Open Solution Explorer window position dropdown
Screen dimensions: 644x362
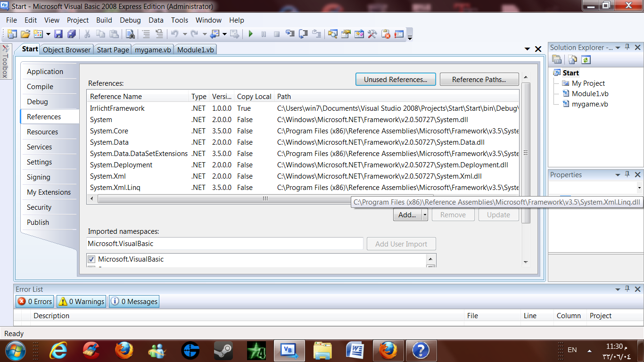(618, 48)
